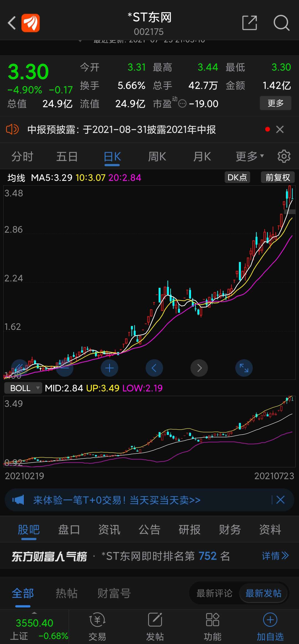Zoom out chart with minus button
The height and width of the screenshot is (644, 299).
click(x=65, y=368)
